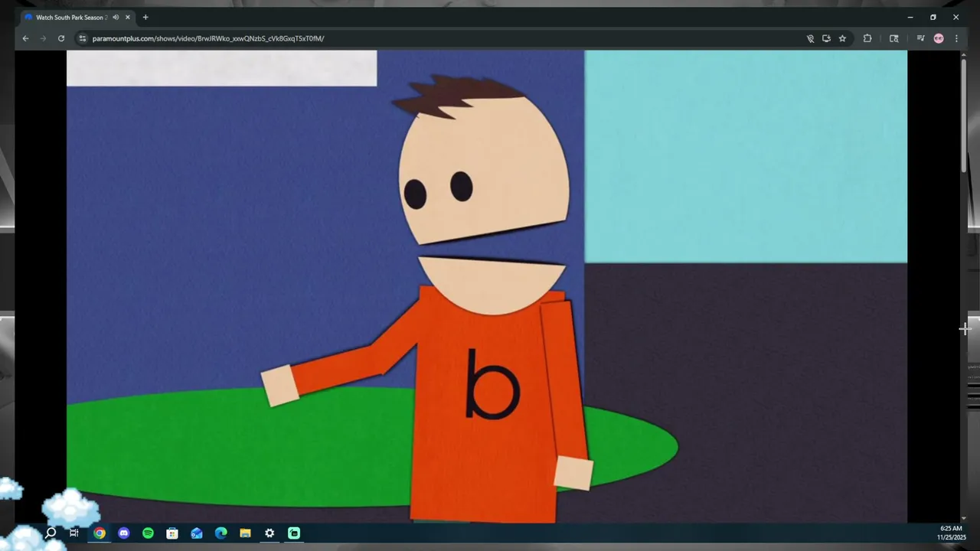This screenshot has height=551, width=980.
Task: Open the media control icon in toolbar
Action: 921,38
